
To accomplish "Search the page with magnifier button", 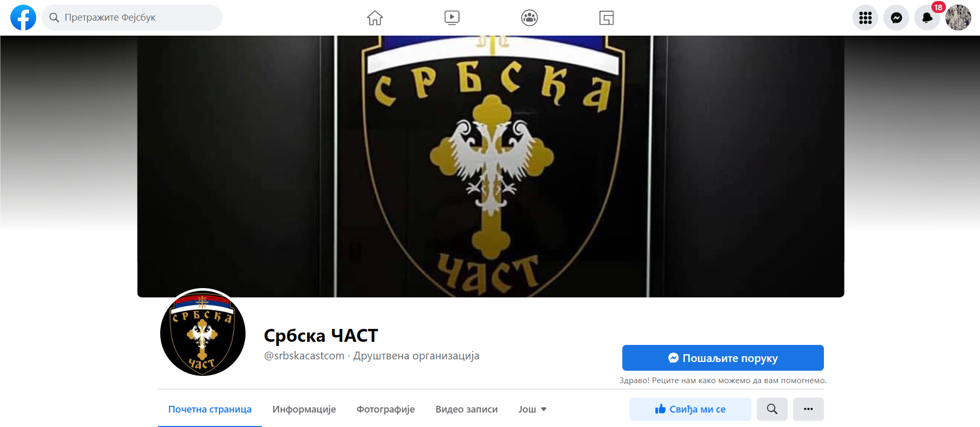I will coord(772,409).
